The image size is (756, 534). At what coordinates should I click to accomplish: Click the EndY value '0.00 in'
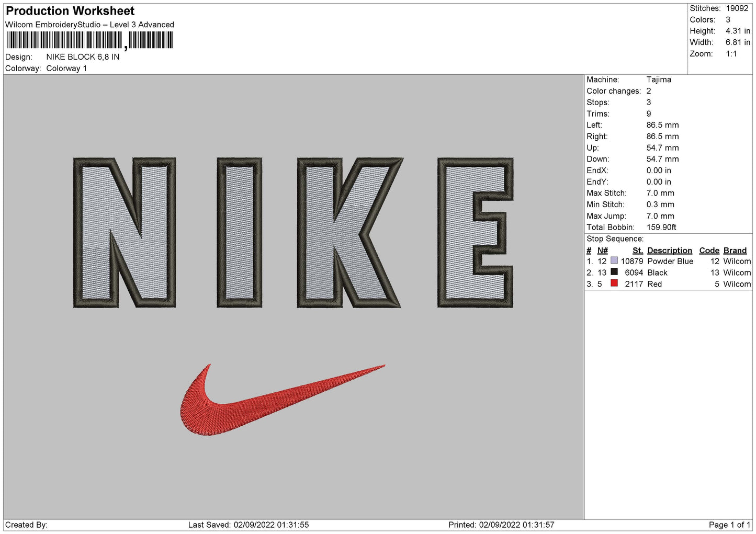tap(659, 182)
